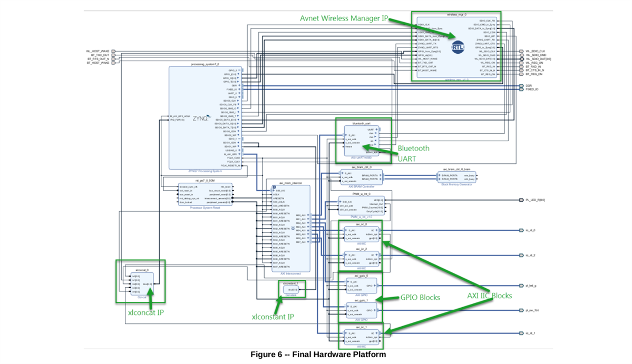Select the processing_system7_0 ZYNQ block
This screenshot has height=364, width=632.
tap(205, 118)
